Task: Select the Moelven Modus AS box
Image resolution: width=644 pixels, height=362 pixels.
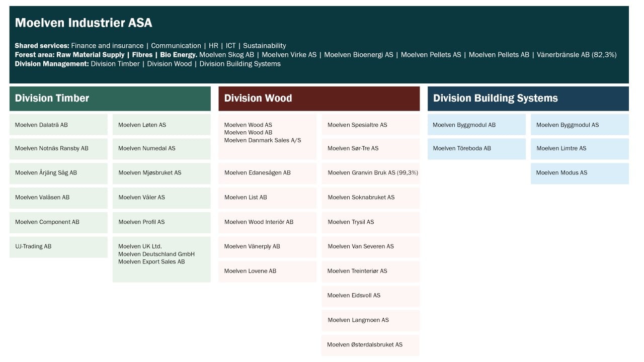Action: coord(580,173)
